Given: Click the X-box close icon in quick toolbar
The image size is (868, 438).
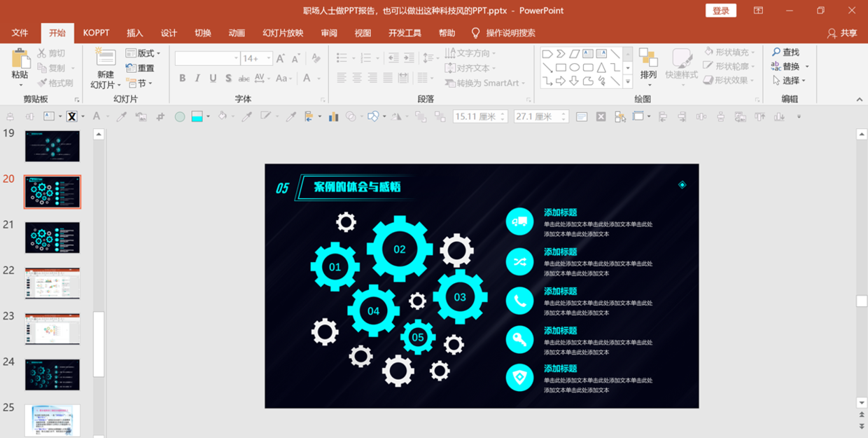Looking at the screenshot, I should tap(601, 117).
